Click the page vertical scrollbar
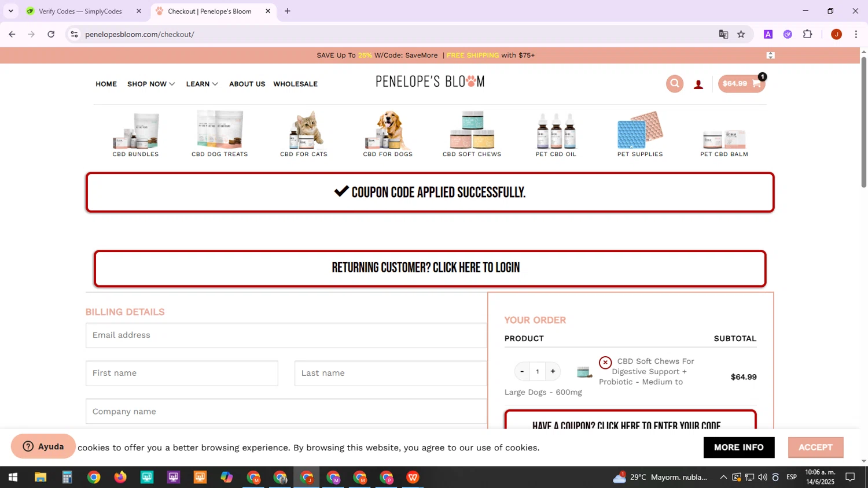Image resolution: width=868 pixels, height=488 pixels. [x=864, y=121]
